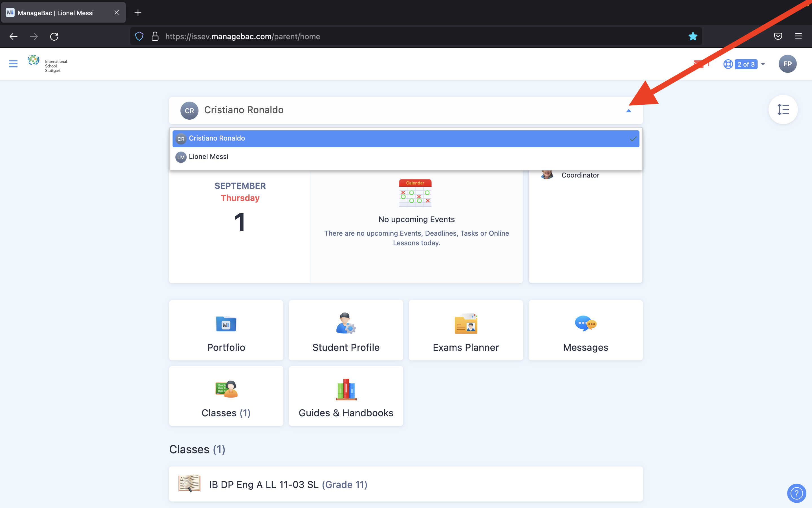Click the tracking protection shield icon

tap(139, 36)
